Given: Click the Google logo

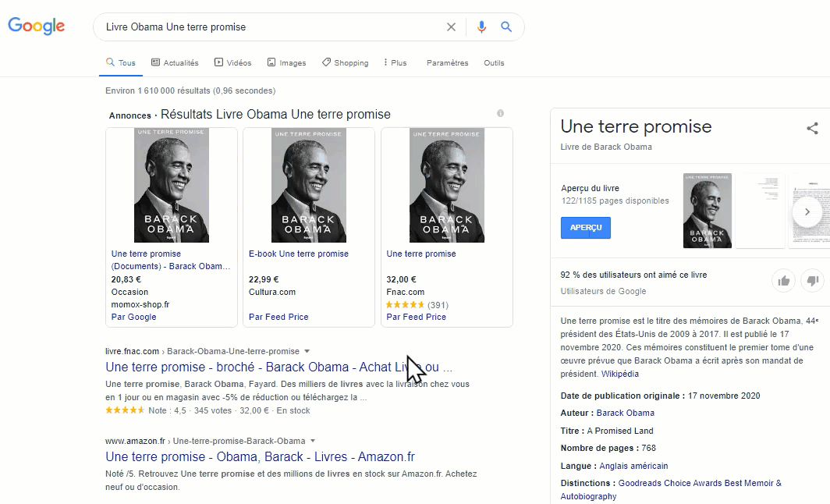Looking at the screenshot, I should (36, 26).
